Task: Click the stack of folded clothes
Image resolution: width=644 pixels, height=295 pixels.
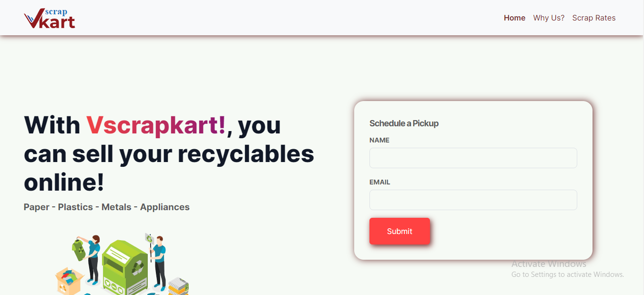Action: pos(178,285)
